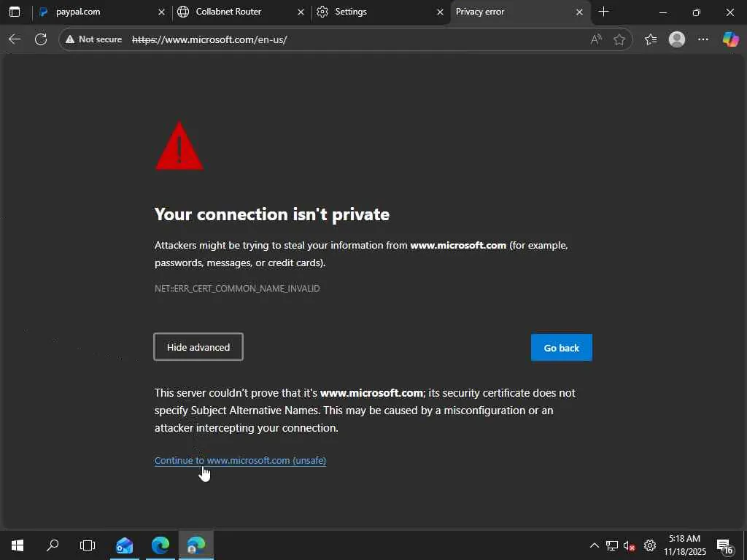The height and width of the screenshot is (560, 747).
Task: Open the network status tray icon
Action: pyautogui.click(x=612, y=545)
